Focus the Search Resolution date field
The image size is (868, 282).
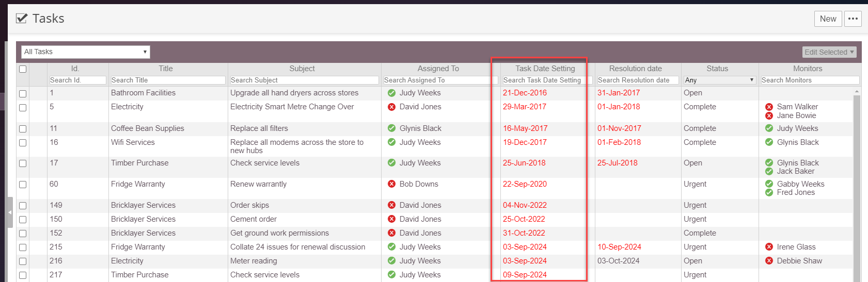pyautogui.click(x=638, y=80)
